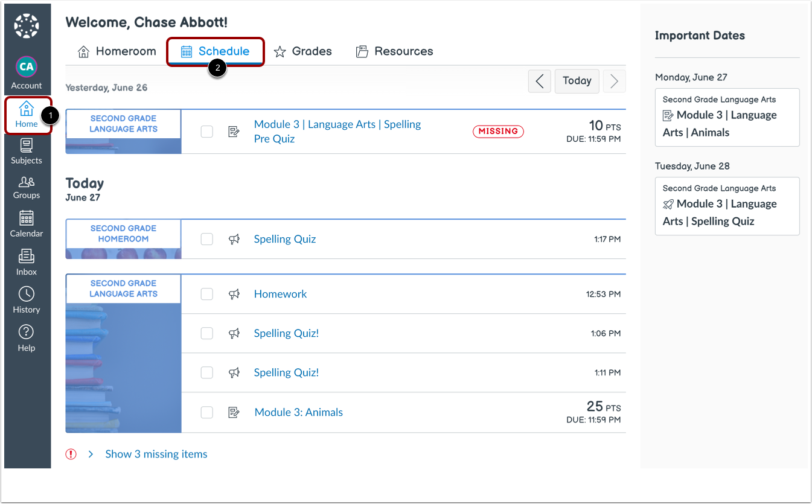Image resolution: width=812 pixels, height=504 pixels.
Task: Open History in the sidebar
Action: [x=27, y=300]
